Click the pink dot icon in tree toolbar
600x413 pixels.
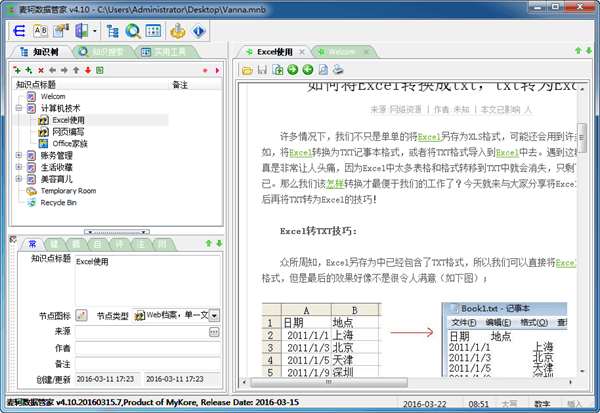pyautogui.click(x=205, y=70)
